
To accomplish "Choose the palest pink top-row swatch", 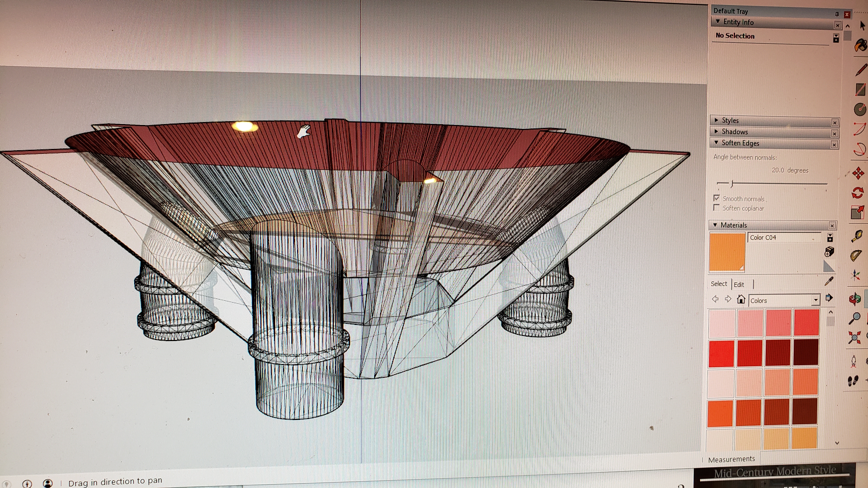I will tap(722, 323).
